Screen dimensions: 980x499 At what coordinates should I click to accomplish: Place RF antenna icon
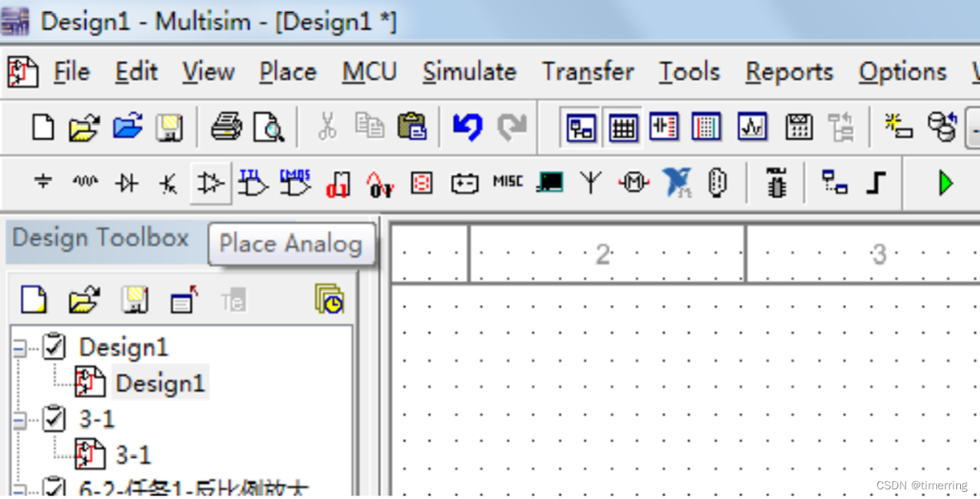click(x=590, y=183)
